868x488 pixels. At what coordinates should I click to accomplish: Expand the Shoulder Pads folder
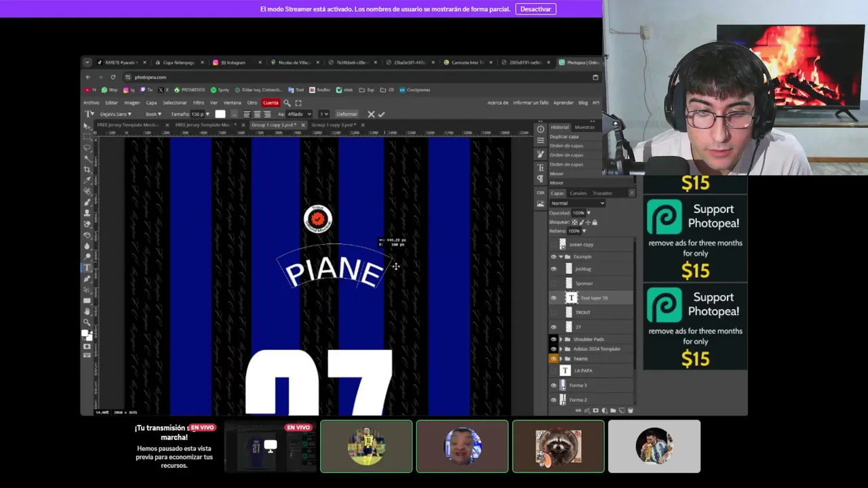click(x=561, y=339)
